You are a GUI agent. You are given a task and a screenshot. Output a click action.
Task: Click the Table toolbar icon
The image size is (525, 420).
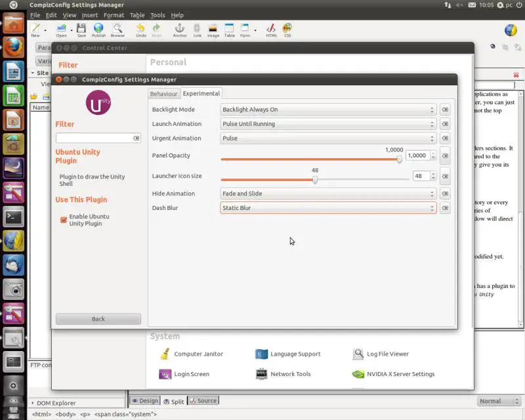(x=229, y=30)
